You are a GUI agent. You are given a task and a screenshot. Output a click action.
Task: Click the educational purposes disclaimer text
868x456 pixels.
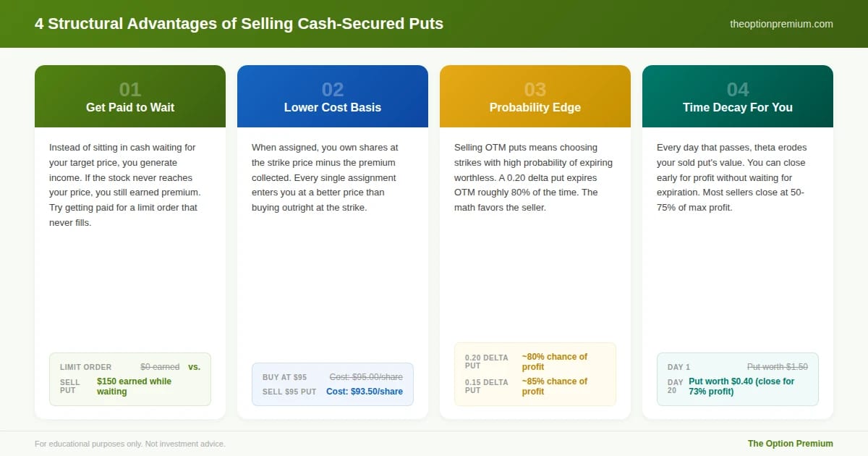130,444
